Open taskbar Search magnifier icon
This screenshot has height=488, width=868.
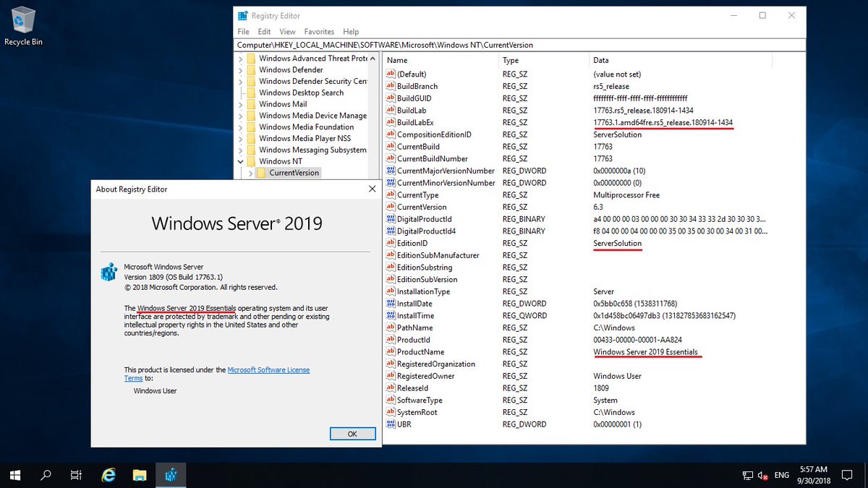coord(46,475)
